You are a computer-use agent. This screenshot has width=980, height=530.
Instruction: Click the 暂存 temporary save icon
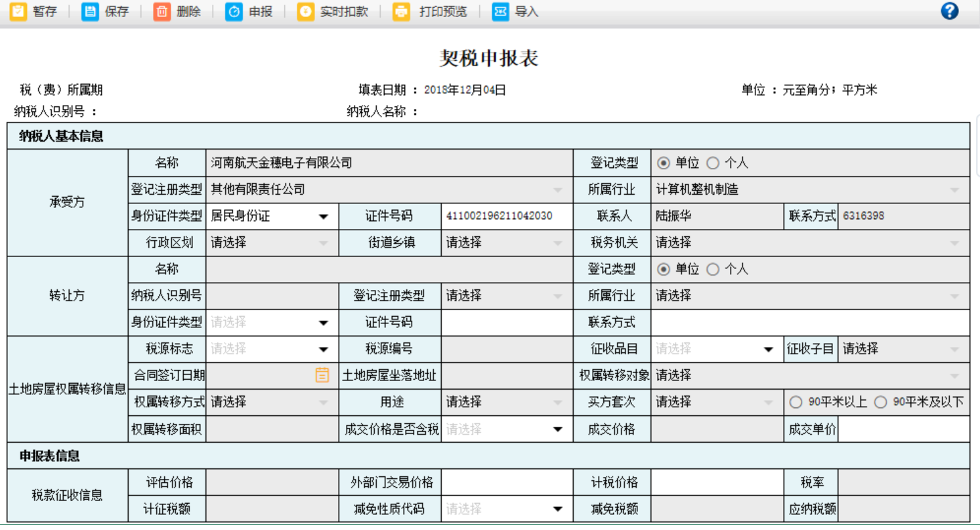[x=18, y=11]
